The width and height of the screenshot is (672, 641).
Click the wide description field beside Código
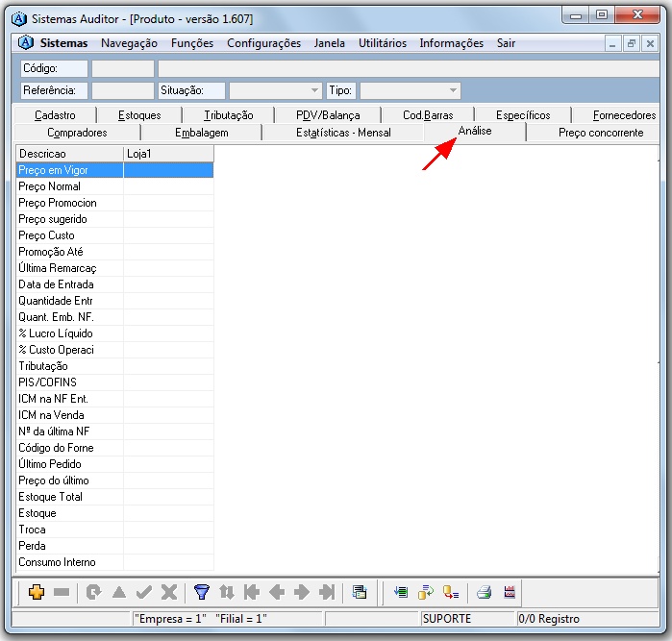tap(409, 68)
